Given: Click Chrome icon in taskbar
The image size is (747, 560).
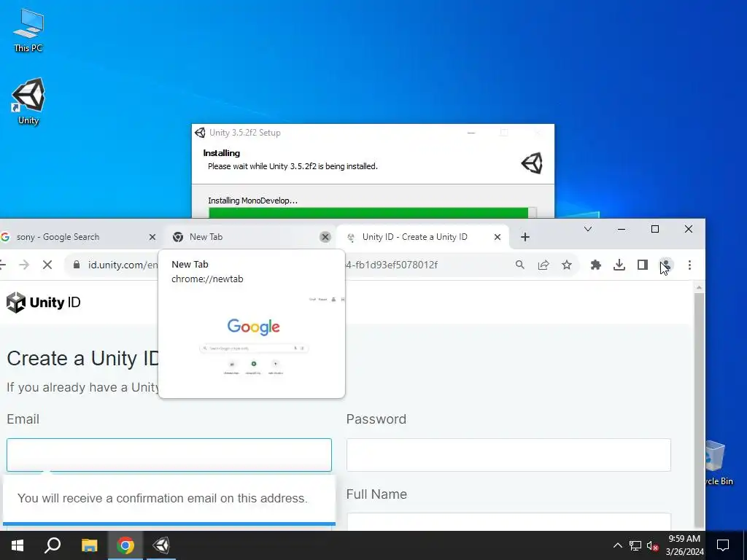Looking at the screenshot, I should pyautogui.click(x=125, y=545).
